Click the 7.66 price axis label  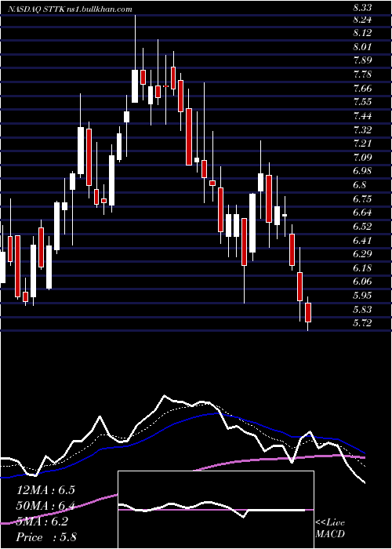pyautogui.click(x=362, y=89)
